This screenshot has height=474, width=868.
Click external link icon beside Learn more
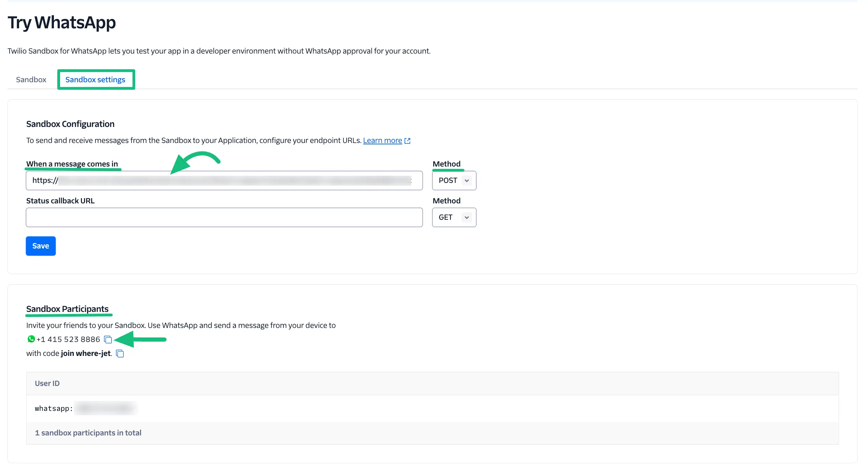coord(407,141)
